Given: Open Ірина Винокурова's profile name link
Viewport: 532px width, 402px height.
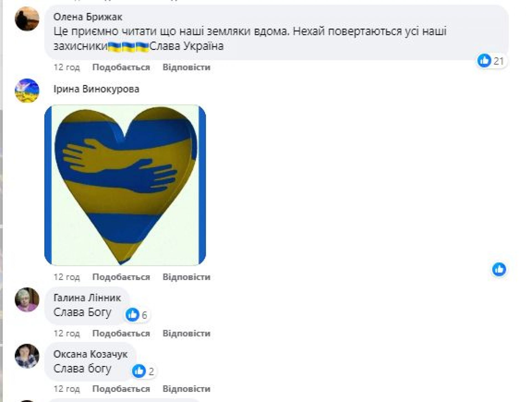Looking at the screenshot, I should point(96,89).
